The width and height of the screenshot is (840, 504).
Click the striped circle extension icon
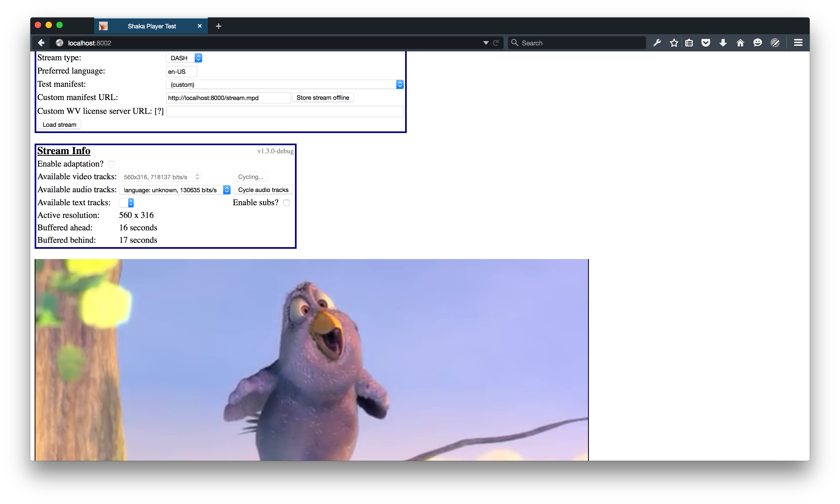775,43
